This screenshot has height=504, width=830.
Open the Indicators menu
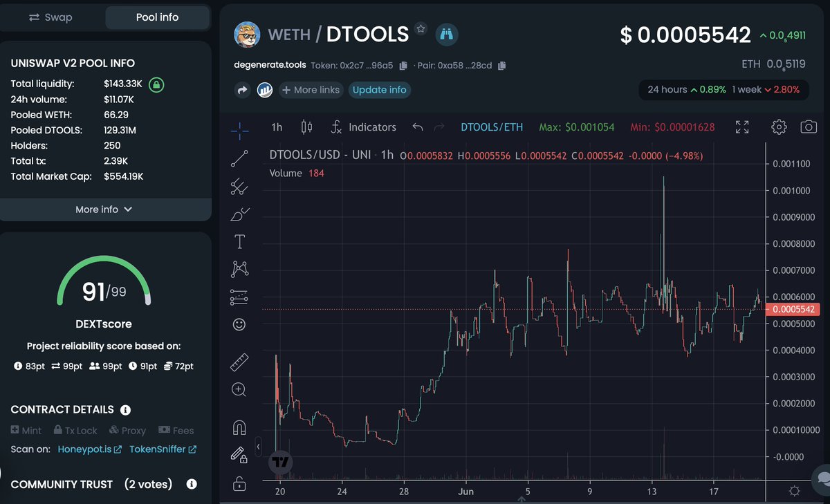pyautogui.click(x=363, y=127)
